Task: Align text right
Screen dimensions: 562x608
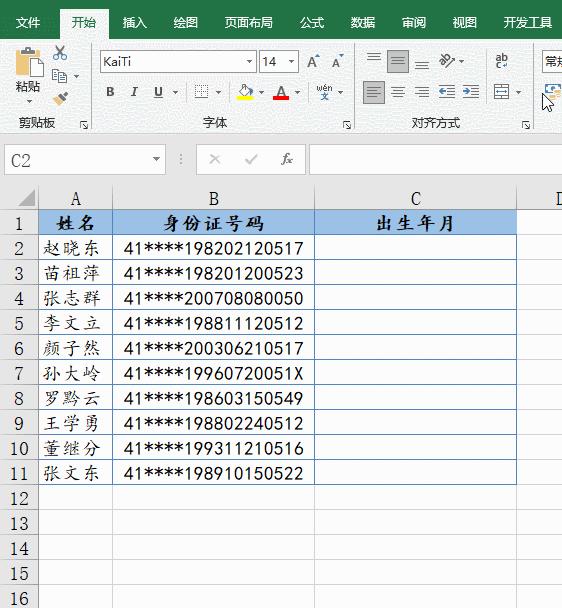Action: coord(422,92)
